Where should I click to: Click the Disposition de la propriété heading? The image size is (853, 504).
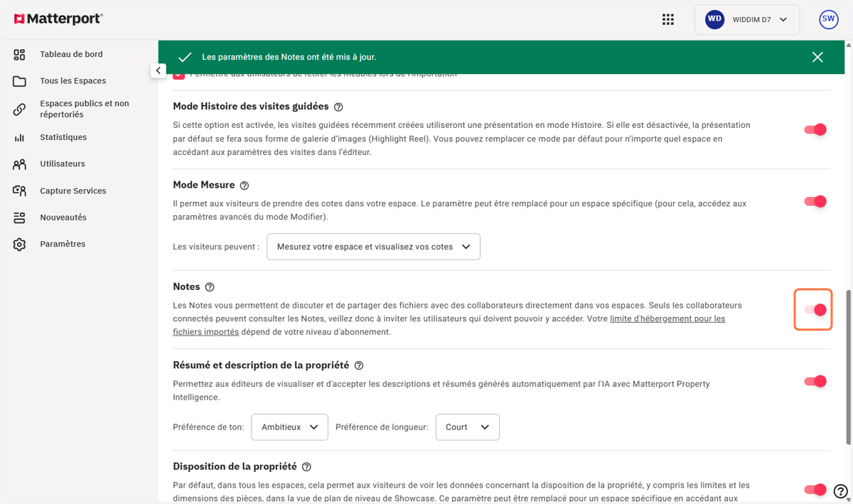click(x=235, y=466)
